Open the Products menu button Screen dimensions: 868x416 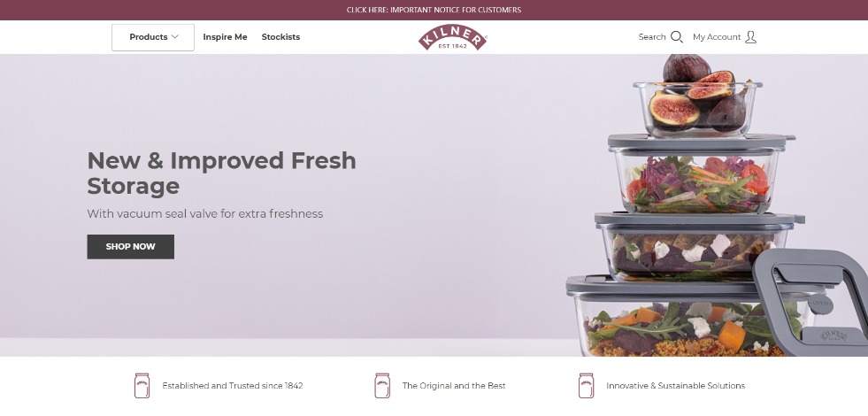153,37
